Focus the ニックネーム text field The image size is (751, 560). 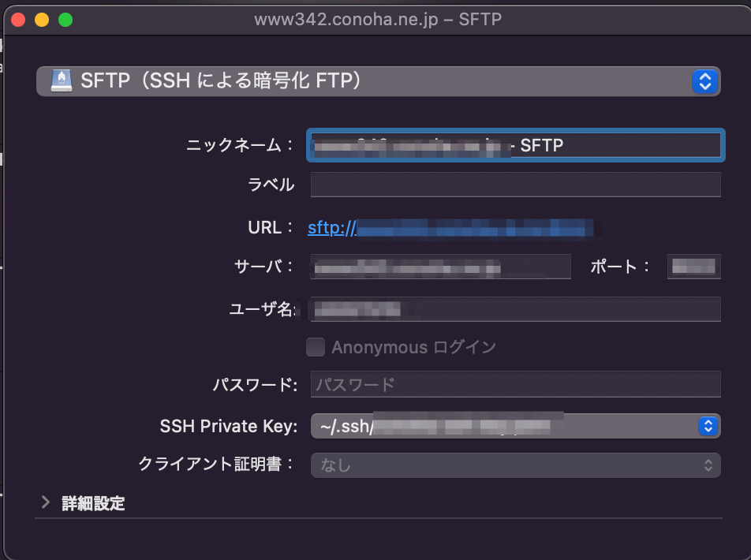click(x=515, y=145)
